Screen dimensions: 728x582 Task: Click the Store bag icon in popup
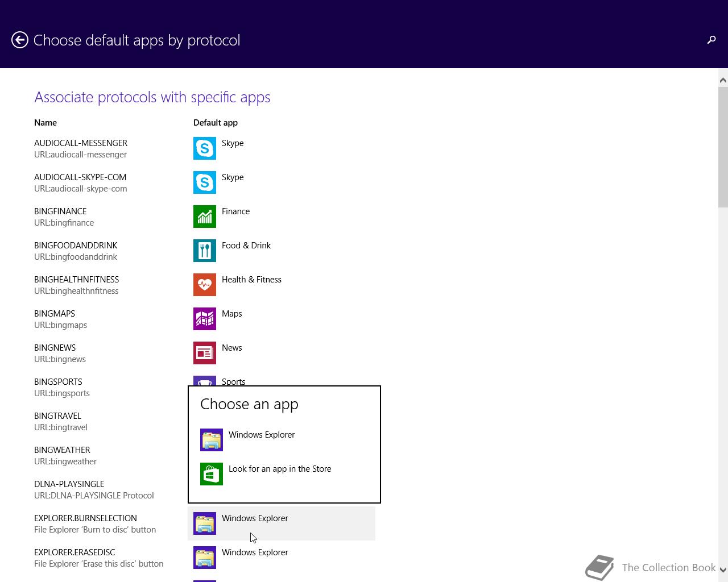pyautogui.click(x=212, y=474)
